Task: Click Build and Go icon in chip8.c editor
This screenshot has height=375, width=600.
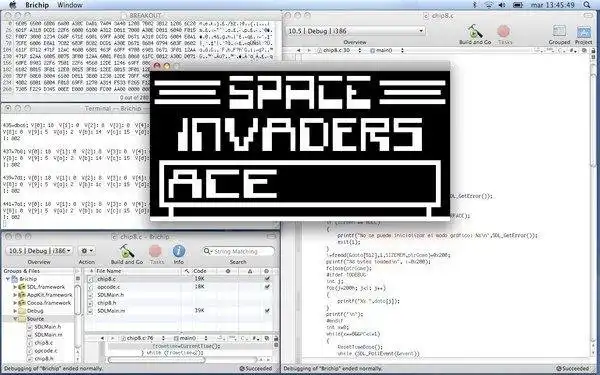Action: [x=475, y=31]
